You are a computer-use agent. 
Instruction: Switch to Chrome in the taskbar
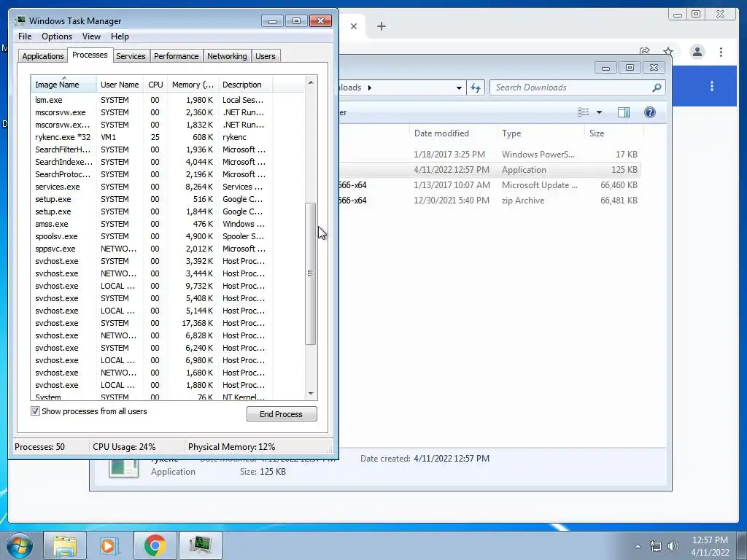pyautogui.click(x=155, y=545)
